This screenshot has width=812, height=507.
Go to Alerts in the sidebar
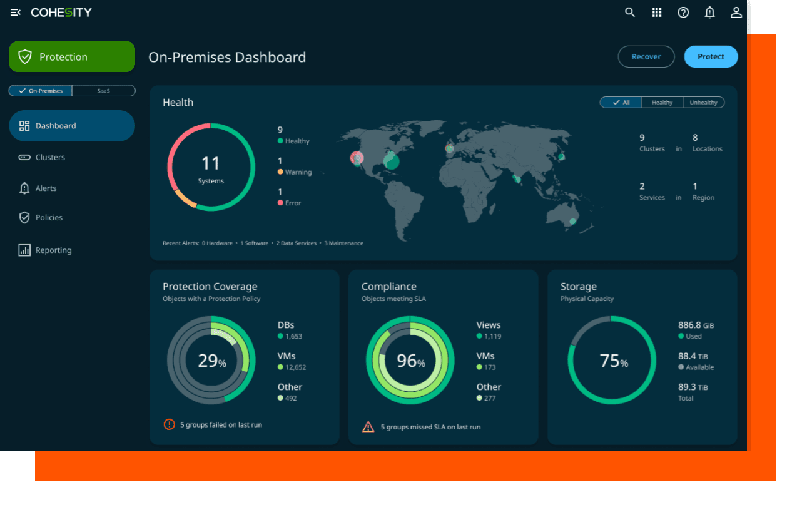pyautogui.click(x=46, y=188)
